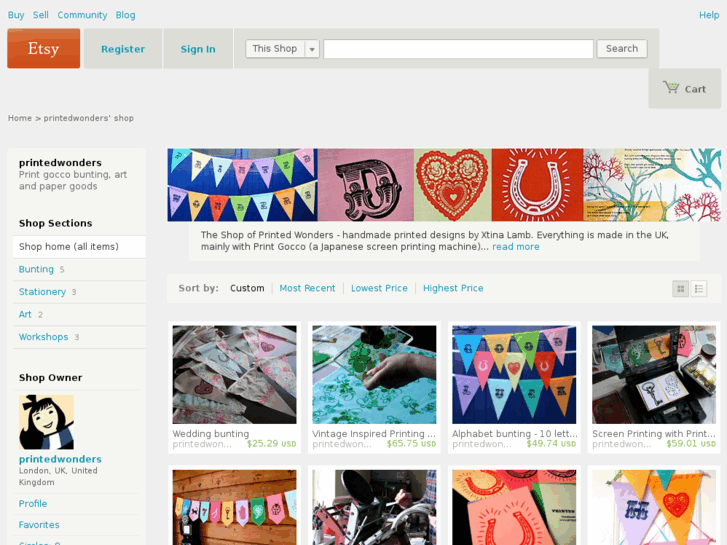
Task: Click the shop banner image
Action: point(444,185)
